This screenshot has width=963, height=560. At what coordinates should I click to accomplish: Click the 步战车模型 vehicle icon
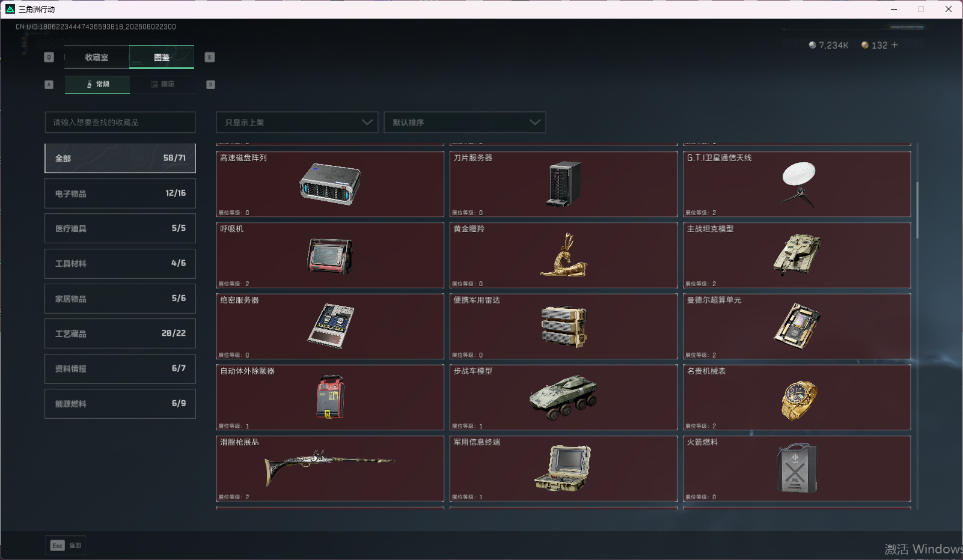coord(563,397)
